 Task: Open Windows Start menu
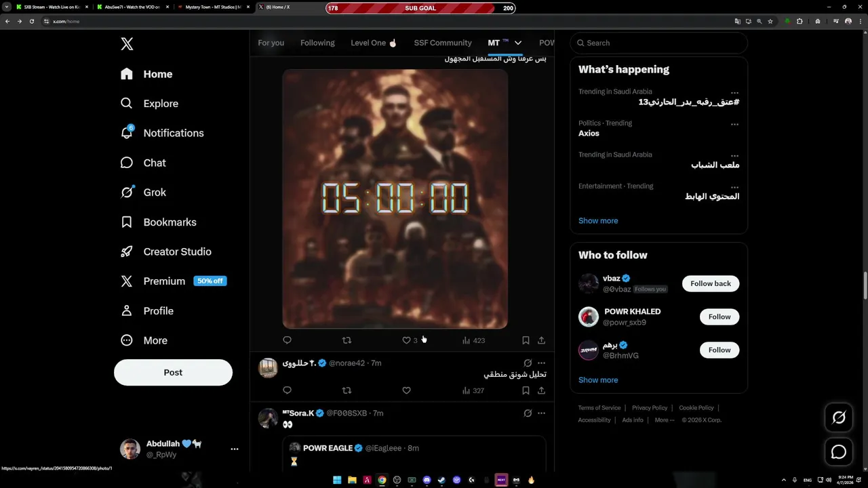coord(337,480)
